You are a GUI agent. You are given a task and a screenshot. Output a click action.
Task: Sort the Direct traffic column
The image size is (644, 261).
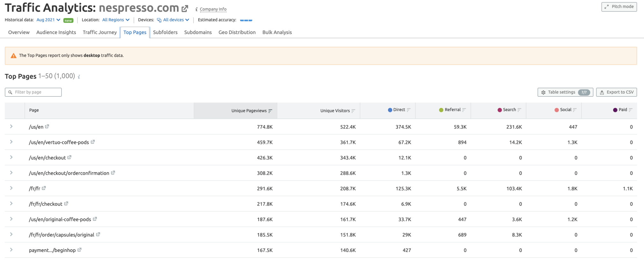click(409, 110)
